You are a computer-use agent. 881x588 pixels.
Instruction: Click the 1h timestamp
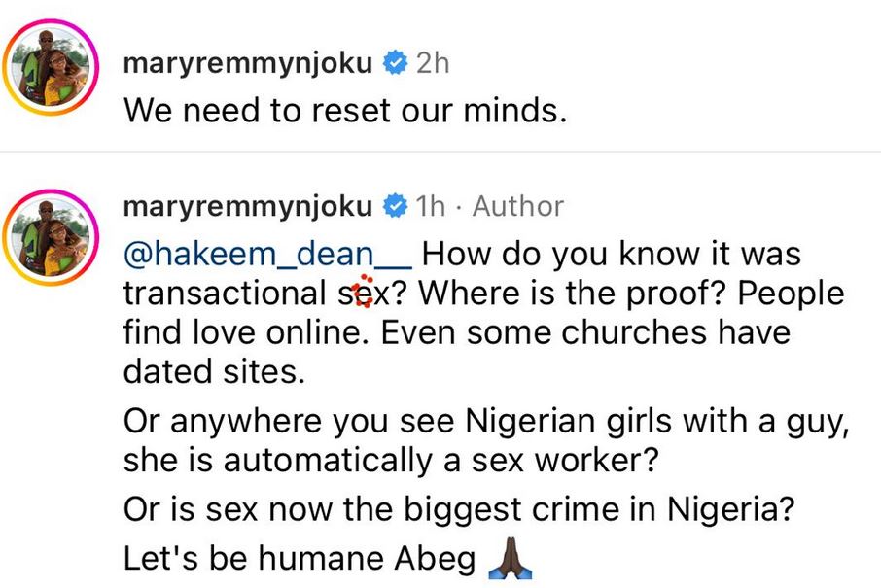[430, 206]
